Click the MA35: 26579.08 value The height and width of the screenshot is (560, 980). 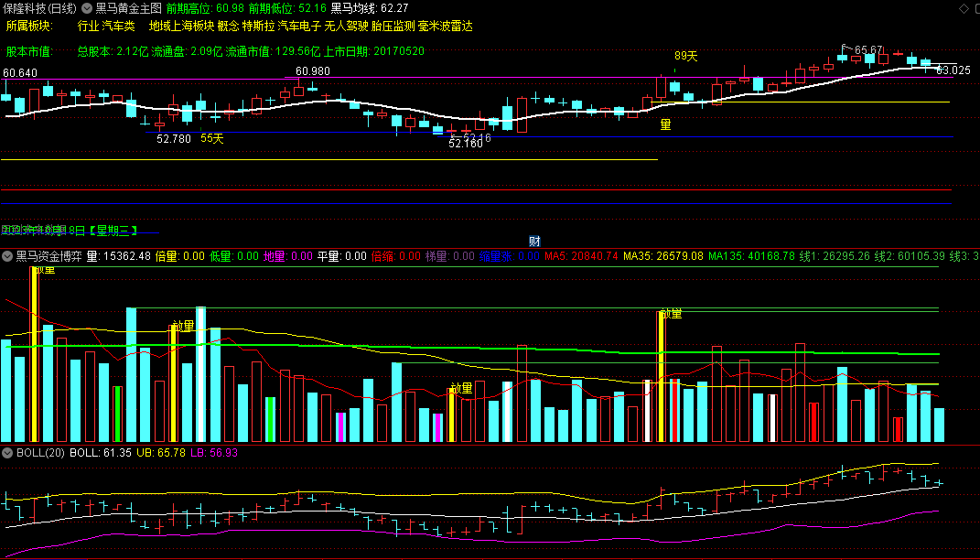tap(663, 256)
